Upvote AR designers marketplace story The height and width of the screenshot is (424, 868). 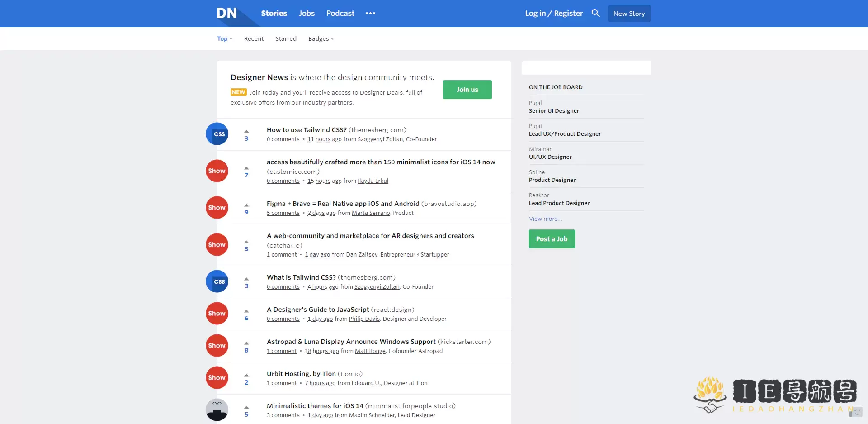(x=246, y=242)
